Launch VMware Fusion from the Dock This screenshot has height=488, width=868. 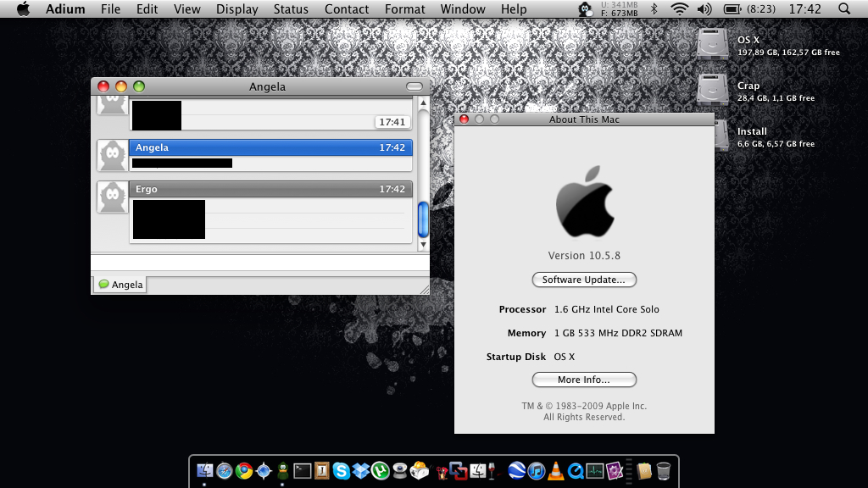click(x=459, y=471)
